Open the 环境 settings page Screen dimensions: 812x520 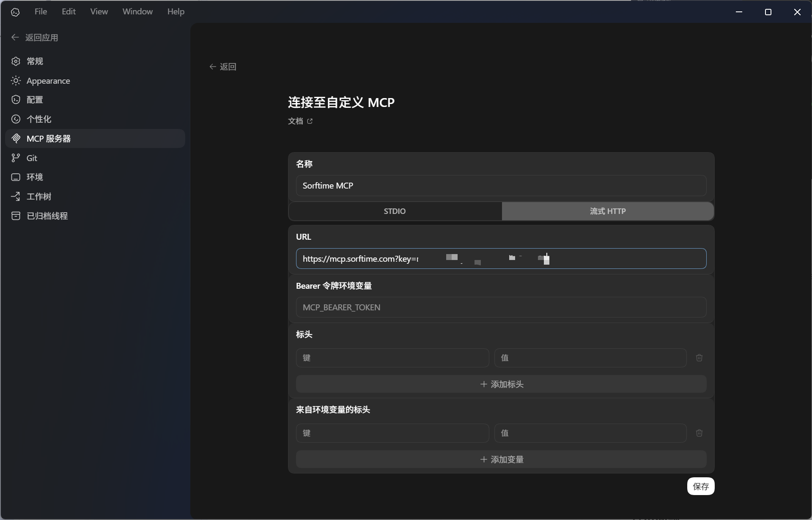(35, 177)
